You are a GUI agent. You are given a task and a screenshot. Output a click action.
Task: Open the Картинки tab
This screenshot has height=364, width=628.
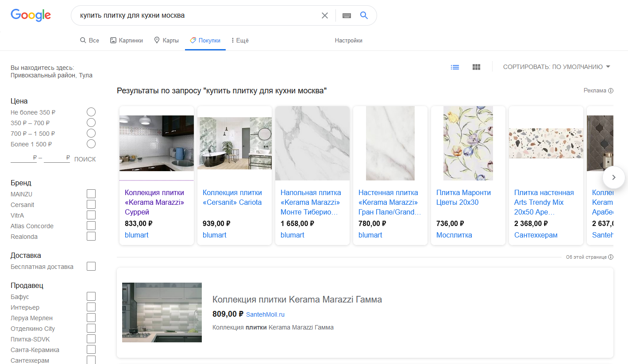pos(127,40)
